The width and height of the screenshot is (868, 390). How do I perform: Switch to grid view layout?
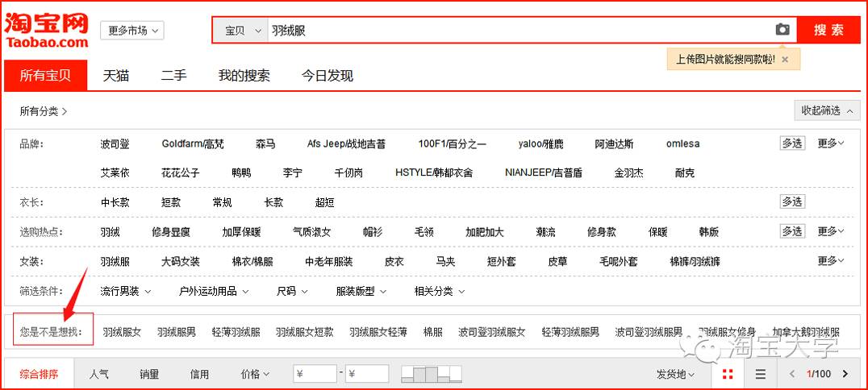728,374
